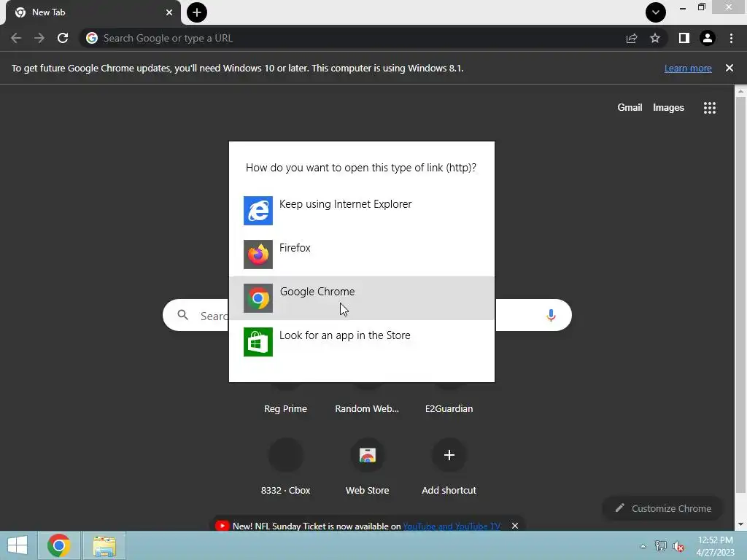747x560 pixels.
Task: Click the page's vertical scrollbar
Action: click(x=740, y=295)
